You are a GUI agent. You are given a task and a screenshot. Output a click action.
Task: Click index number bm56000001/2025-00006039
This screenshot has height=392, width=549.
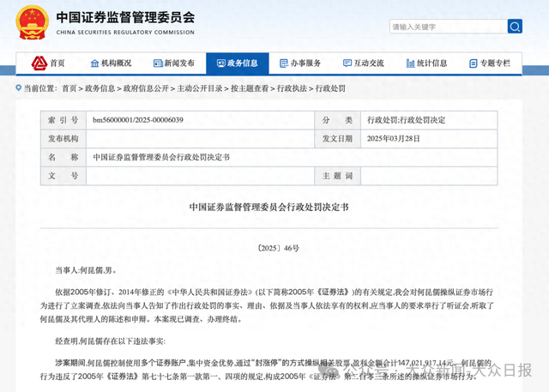(138, 120)
